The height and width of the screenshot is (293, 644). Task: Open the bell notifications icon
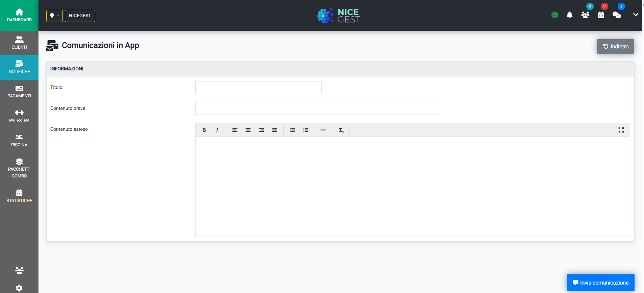(x=569, y=15)
